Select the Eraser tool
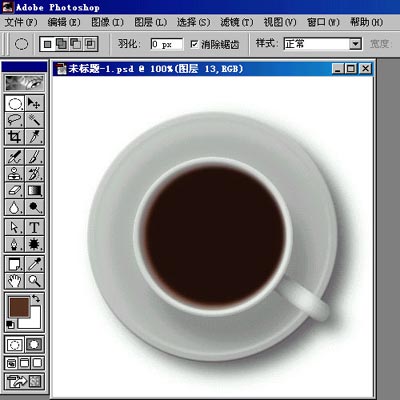The width and height of the screenshot is (400, 400). click(x=15, y=190)
